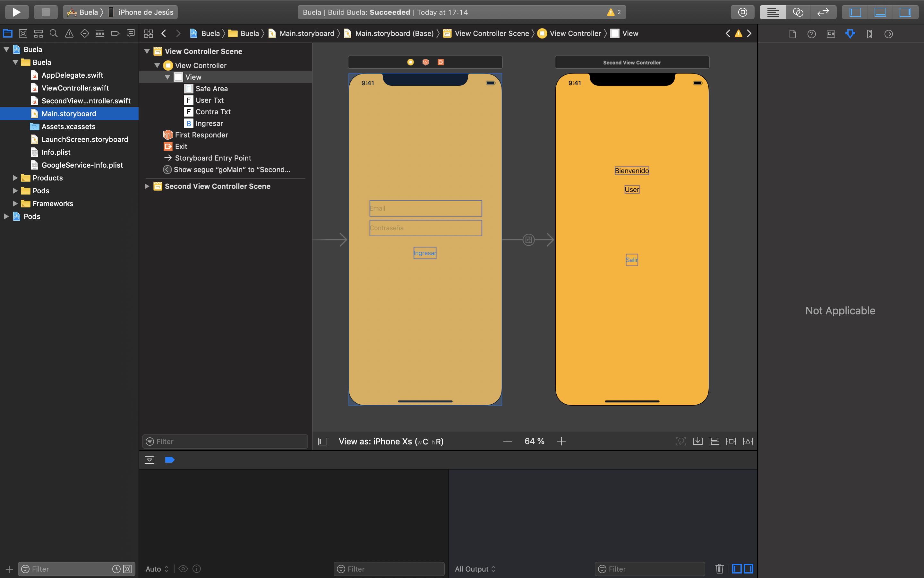Open Add New Constraints menu
Image resolution: width=924 pixels, height=578 pixels.
click(731, 441)
